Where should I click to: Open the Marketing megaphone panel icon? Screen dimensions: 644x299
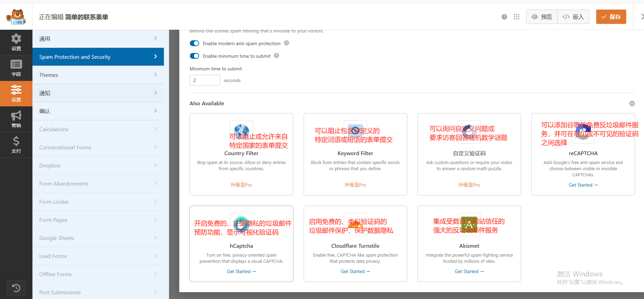click(16, 119)
